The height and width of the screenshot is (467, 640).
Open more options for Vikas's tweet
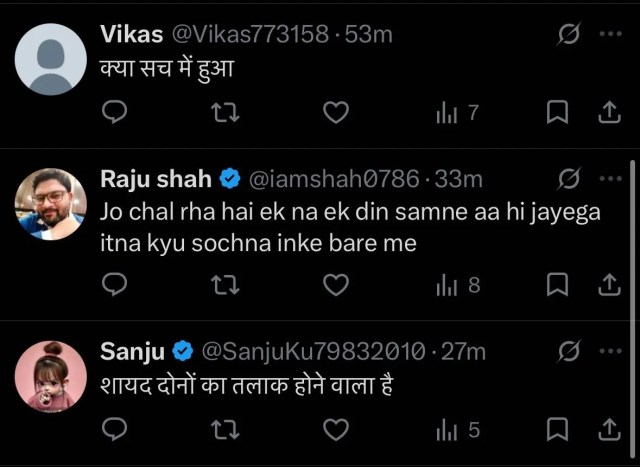click(610, 33)
